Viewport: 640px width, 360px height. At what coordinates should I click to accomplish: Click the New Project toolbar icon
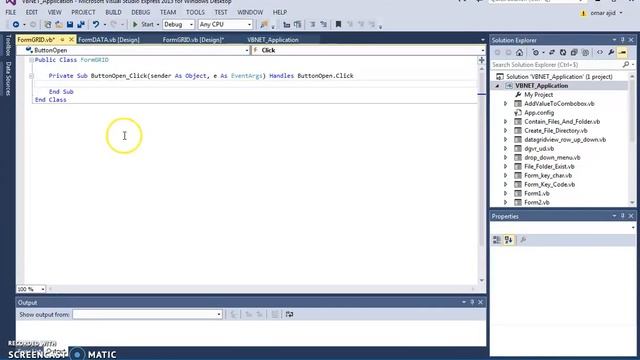tap(48, 24)
